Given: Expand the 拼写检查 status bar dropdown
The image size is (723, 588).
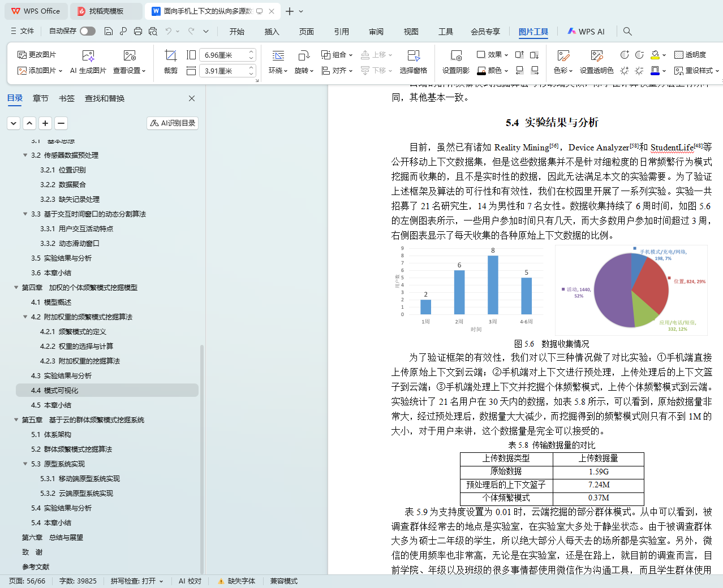Looking at the screenshot, I should tap(161, 581).
